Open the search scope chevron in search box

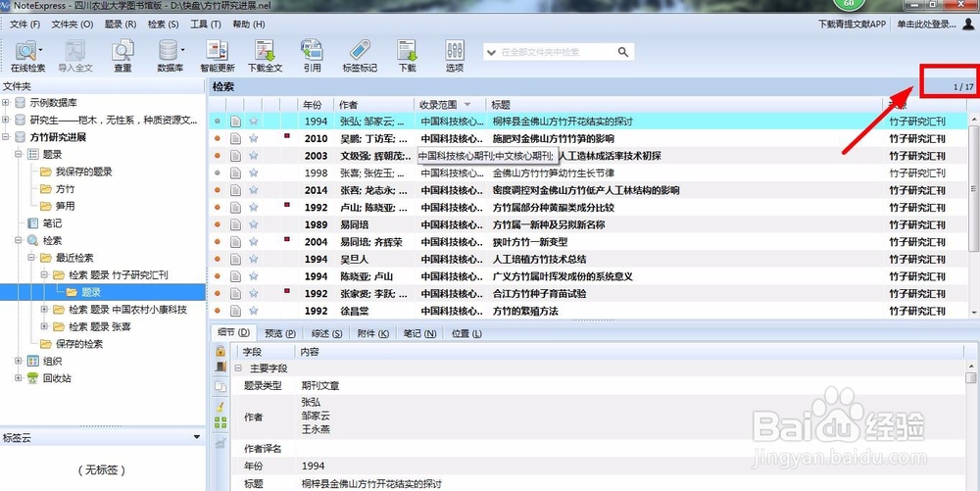pos(491,53)
